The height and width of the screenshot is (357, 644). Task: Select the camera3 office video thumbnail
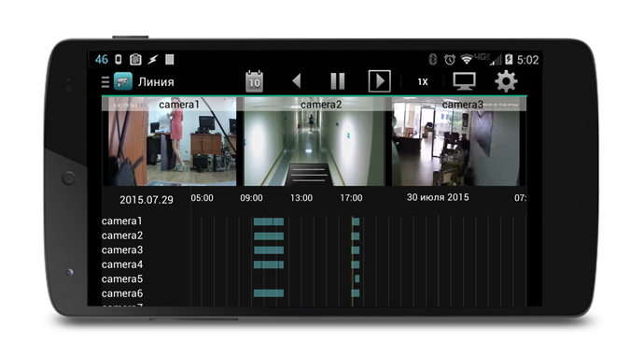458,141
